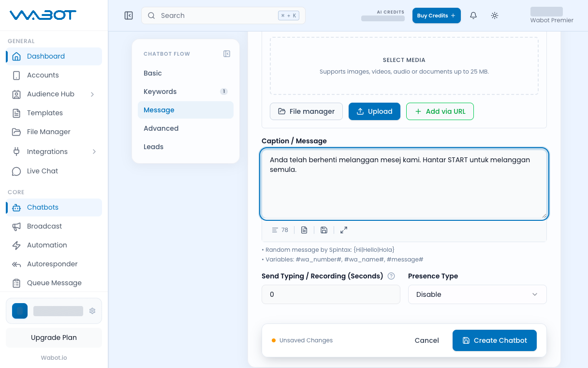Switch to Basic flow tab
588x368 pixels.
tap(186, 73)
